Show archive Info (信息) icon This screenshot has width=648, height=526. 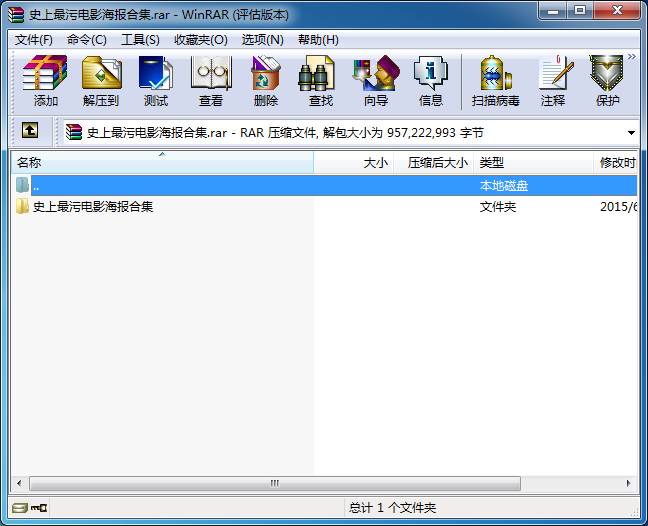click(431, 81)
